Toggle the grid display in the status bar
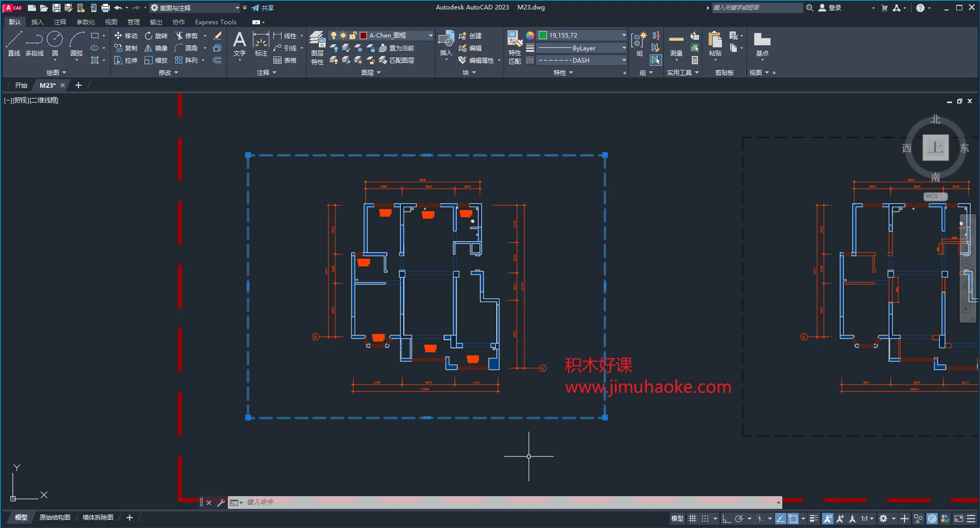This screenshot has width=980, height=528. [x=692, y=518]
